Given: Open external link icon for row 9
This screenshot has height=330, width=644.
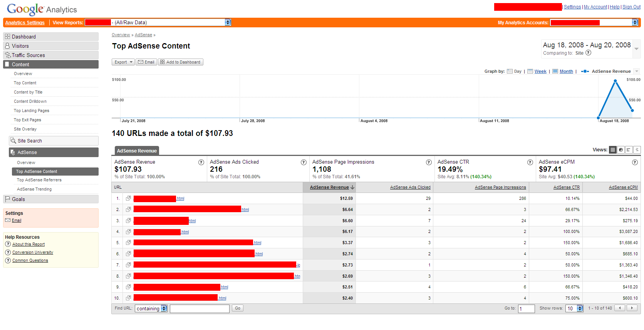Looking at the screenshot, I should (128, 287).
